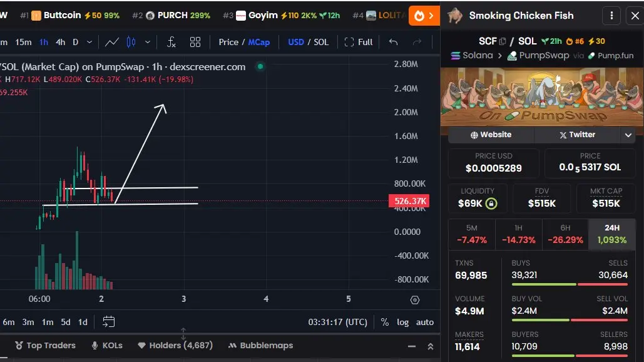Viewport: 644px width, 362px height.
Task: Copy SCF token address icon
Action: 503,41
